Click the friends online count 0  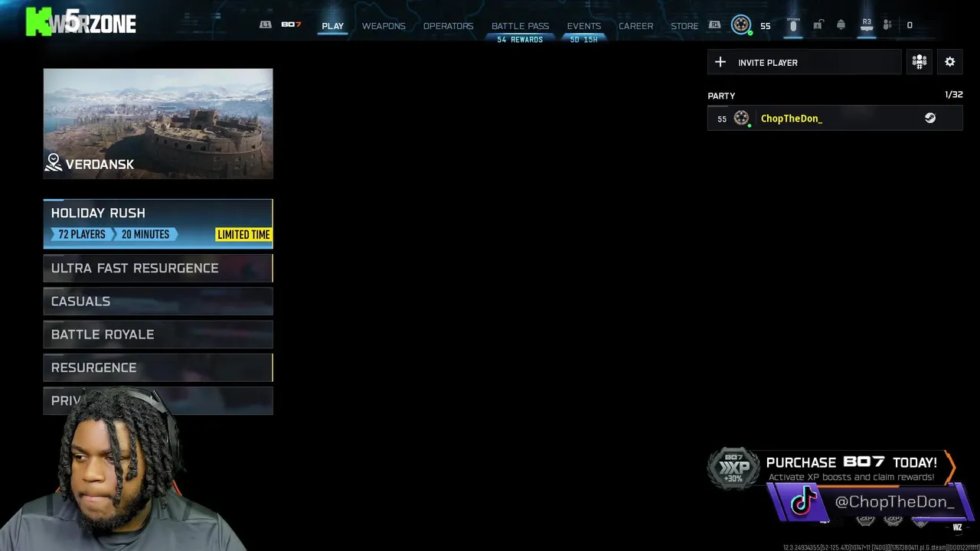910,25
